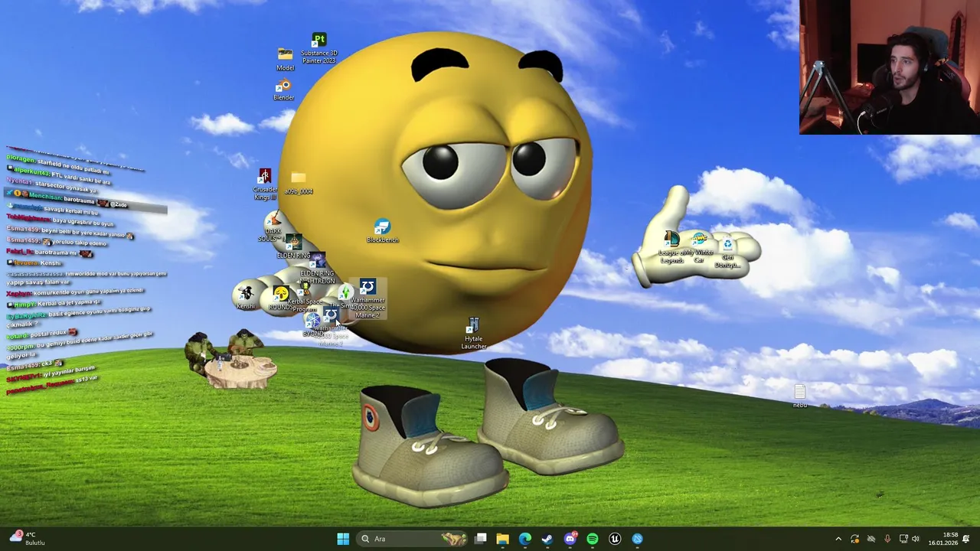Select the highlighted Warhammer 40,000 Space Marine 2 icon
Image resolution: width=980 pixels, height=551 pixels.
367,300
